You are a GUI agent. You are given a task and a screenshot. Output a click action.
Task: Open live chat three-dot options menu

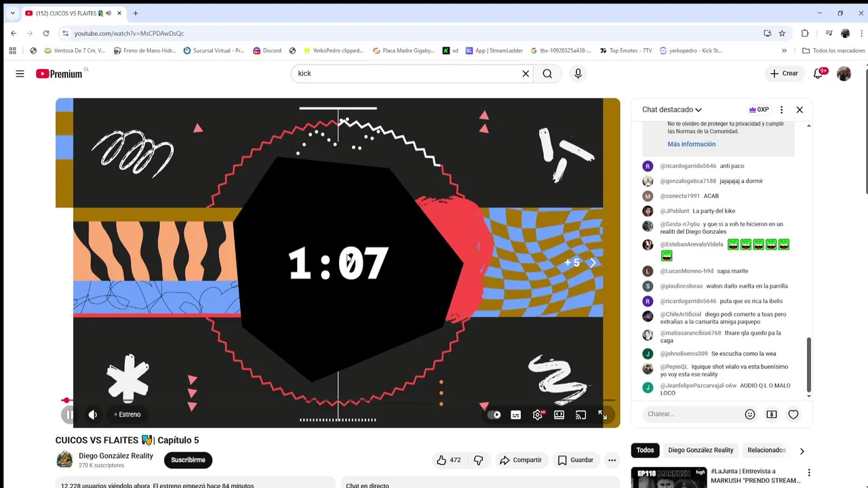(x=781, y=110)
